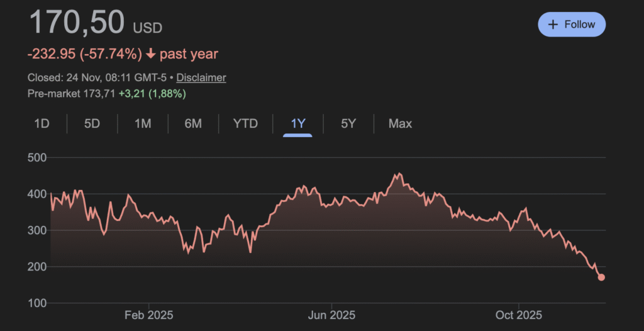
Task: Open the 5Y price history
Action: [348, 123]
